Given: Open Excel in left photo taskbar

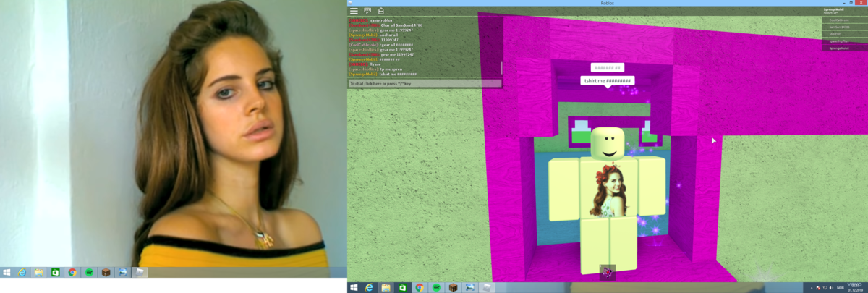Looking at the screenshot, I should pyautogui.click(x=56, y=272).
